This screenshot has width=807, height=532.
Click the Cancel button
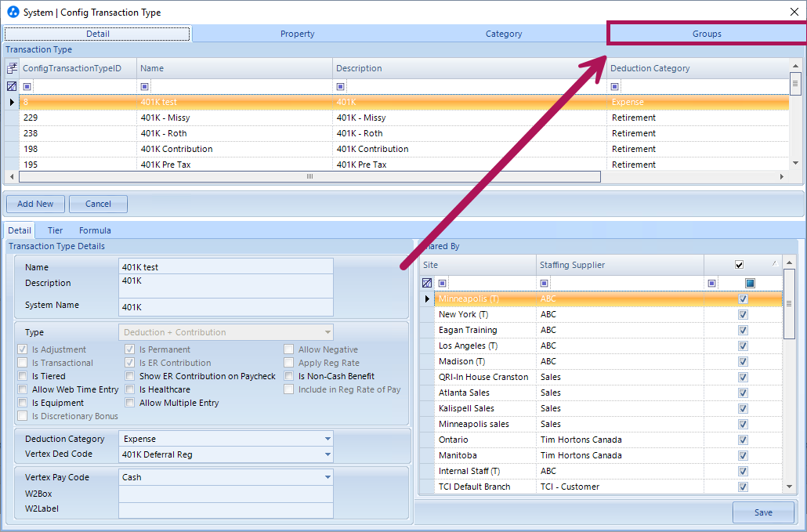98,204
